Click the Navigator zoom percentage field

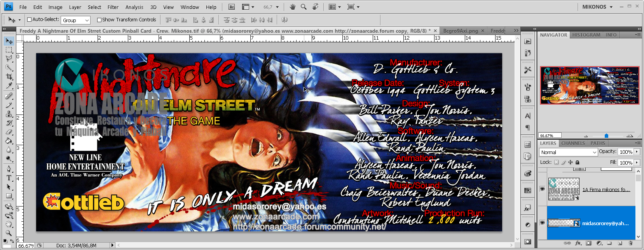click(550, 136)
